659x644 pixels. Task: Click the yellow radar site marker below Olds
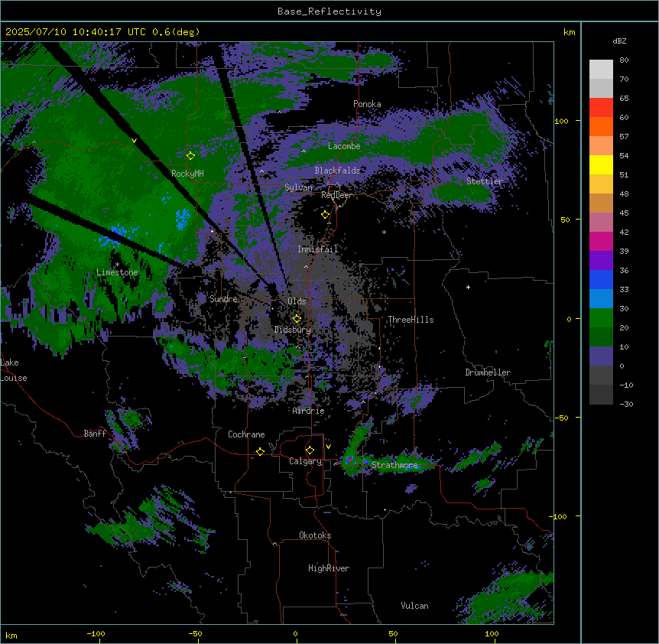pyautogui.click(x=297, y=319)
